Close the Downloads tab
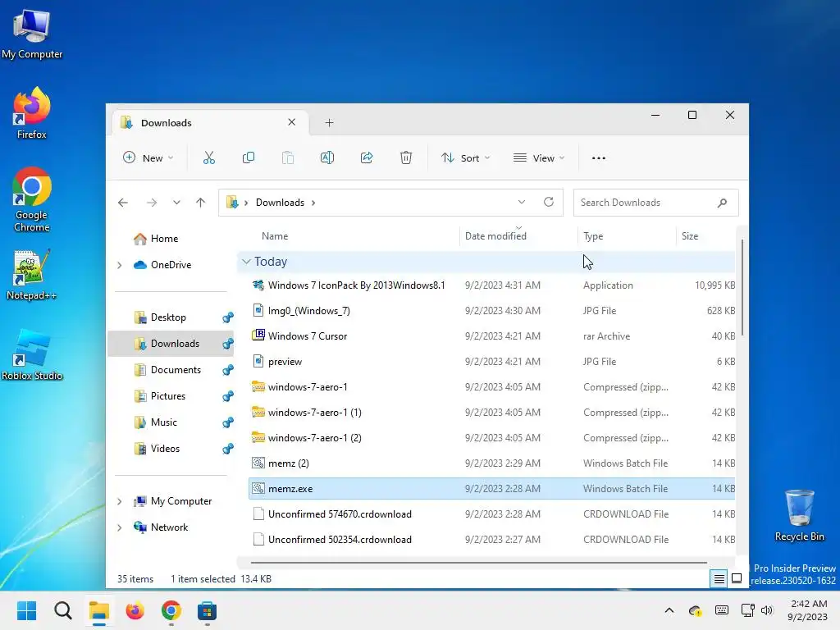Viewport: 840px width, 630px height. (291, 122)
